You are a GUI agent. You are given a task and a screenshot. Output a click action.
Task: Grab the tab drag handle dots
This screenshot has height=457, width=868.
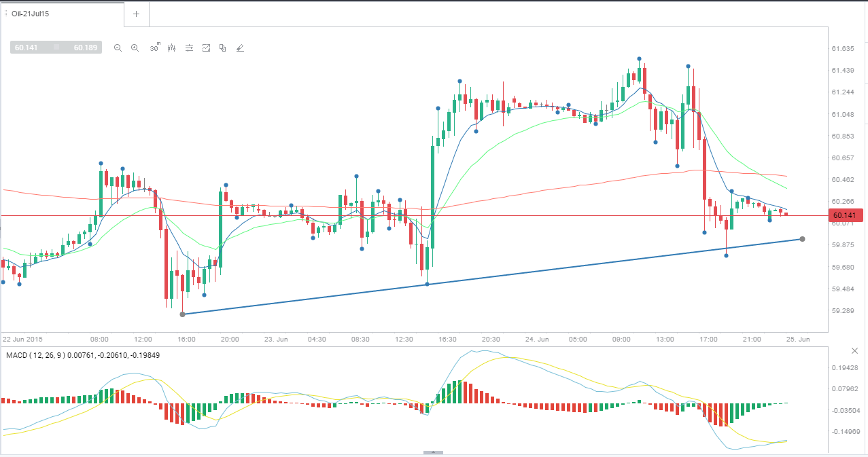click(x=6, y=14)
